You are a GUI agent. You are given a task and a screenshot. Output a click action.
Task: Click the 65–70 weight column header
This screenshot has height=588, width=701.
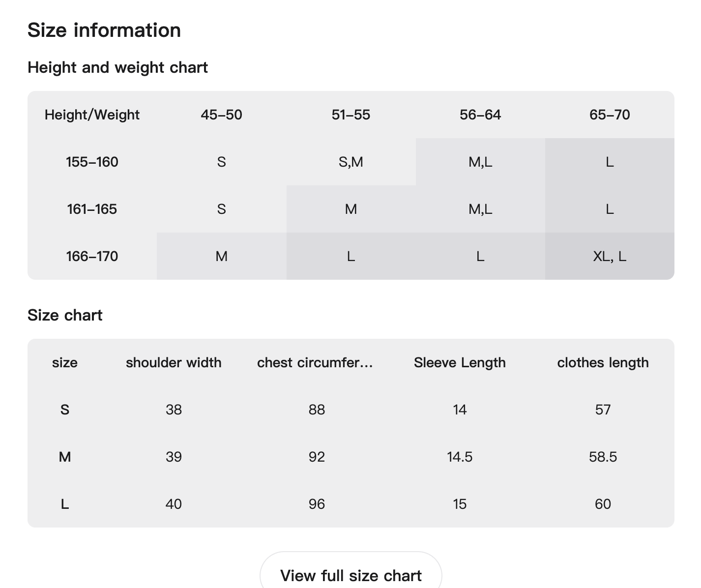pos(610,115)
